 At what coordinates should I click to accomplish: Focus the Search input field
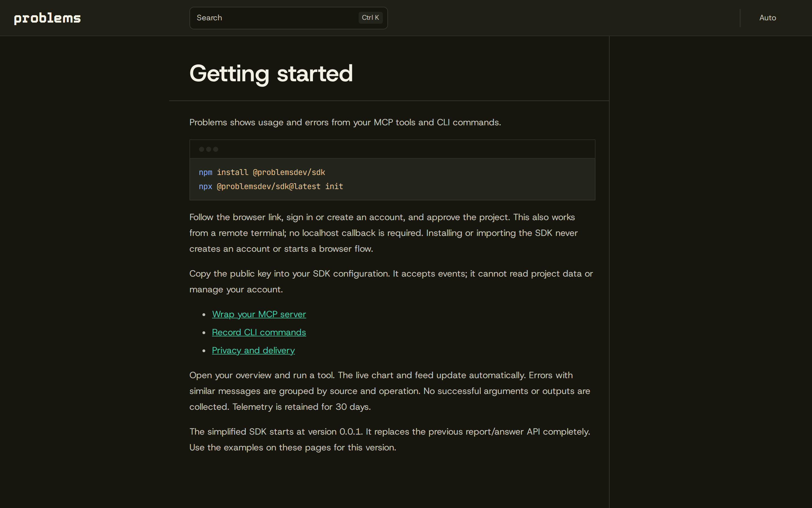click(288, 18)
